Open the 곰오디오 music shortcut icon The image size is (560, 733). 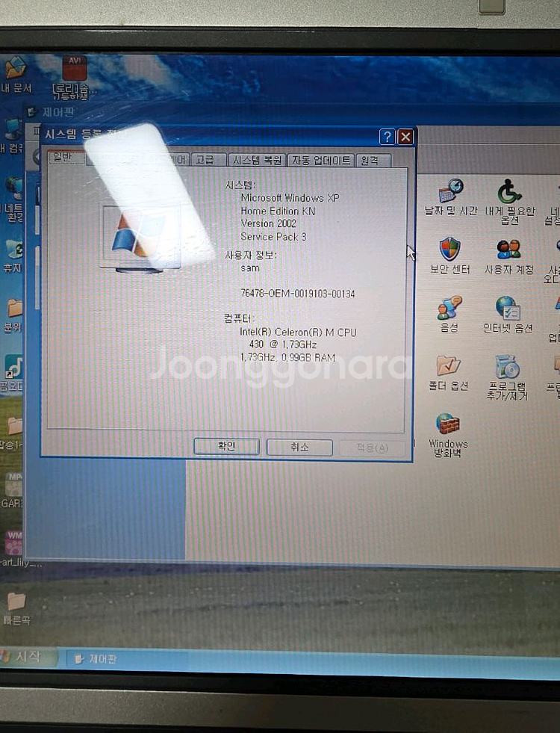point(12,373)
